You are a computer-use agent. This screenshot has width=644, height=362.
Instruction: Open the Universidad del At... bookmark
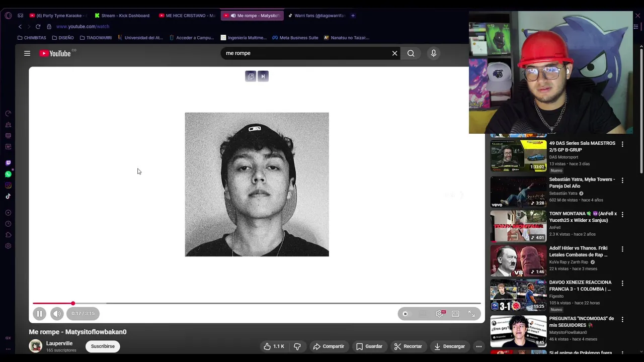140,38
